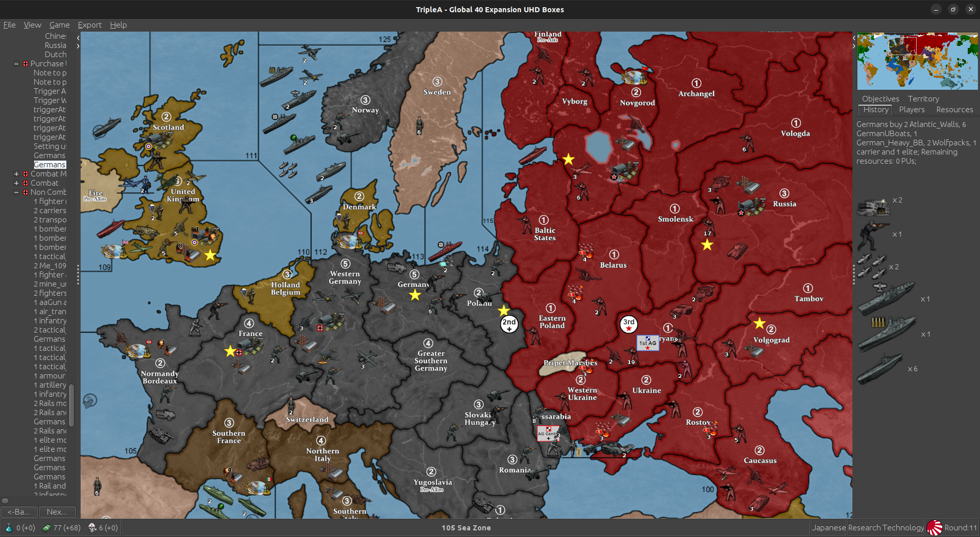
Task: Click the 'Round:11' status label
Action: 960,528
